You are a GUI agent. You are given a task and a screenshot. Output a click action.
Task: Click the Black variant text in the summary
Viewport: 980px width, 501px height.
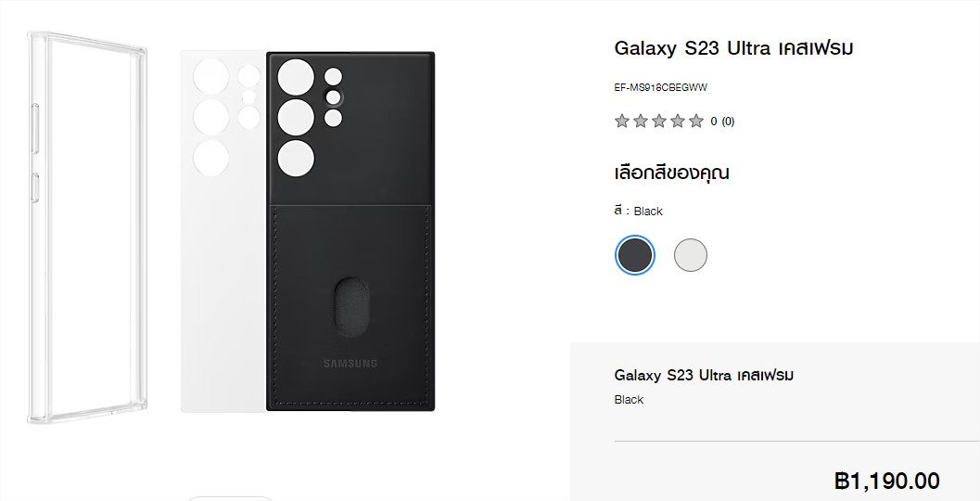tap(629, 400)
